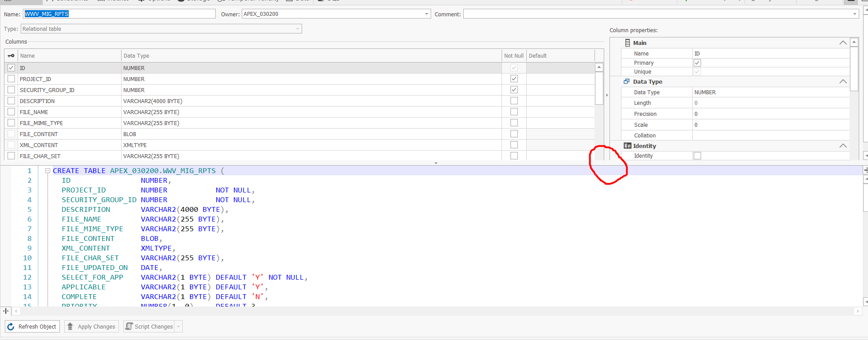868x340 pixels.
Task: Click the Collation property value field
Action: [x=771, y=136]
